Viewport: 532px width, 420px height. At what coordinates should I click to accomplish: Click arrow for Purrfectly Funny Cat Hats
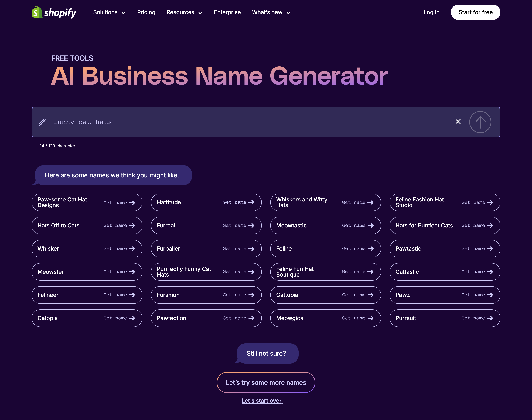point(251,272)
